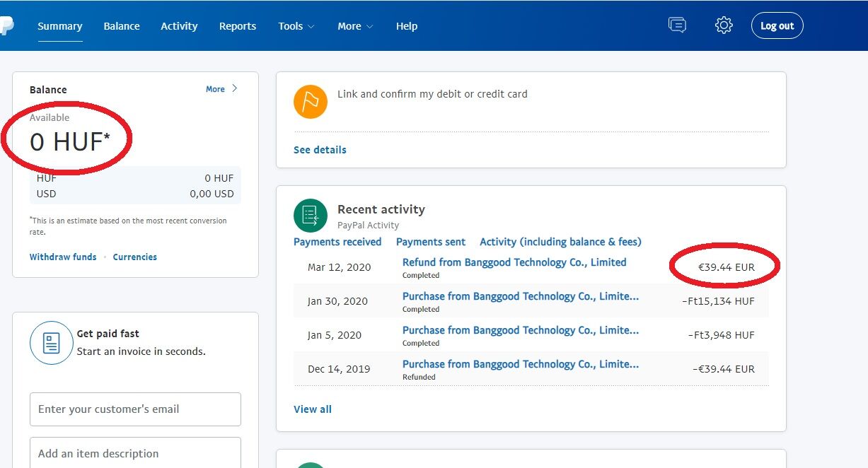The height and width of the screenshot is (468, 868).
Task: Select the Payments received filter
Action: pos(337,242)
